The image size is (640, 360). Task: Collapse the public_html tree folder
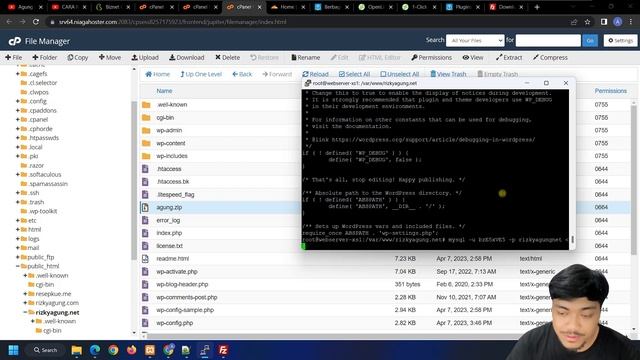(x=18, y=266)
